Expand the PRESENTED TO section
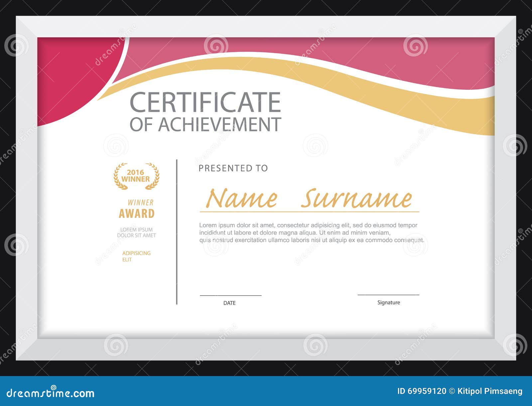532x406 pixels. [233, 168]
